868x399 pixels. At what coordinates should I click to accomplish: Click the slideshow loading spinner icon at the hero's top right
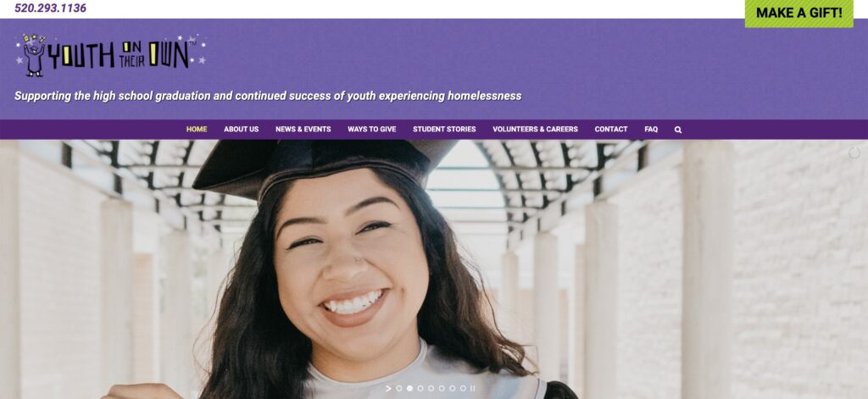click(x=854, y=152)
